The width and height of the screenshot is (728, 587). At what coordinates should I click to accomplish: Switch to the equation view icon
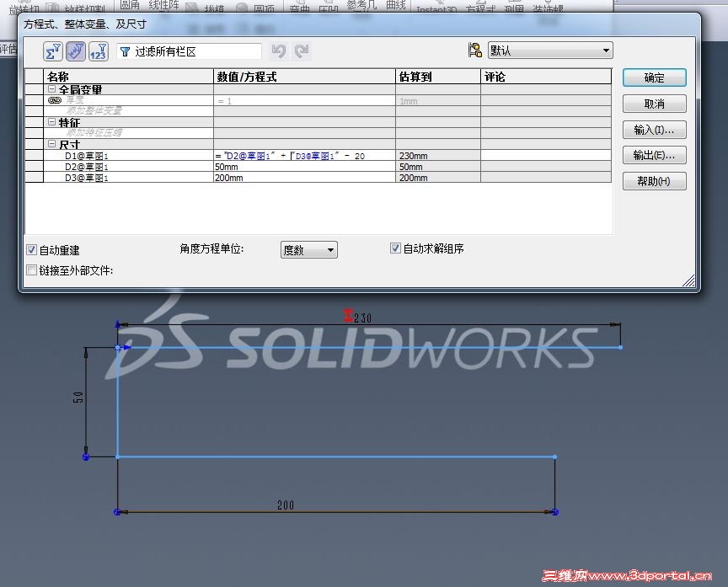tap(53, 51)
